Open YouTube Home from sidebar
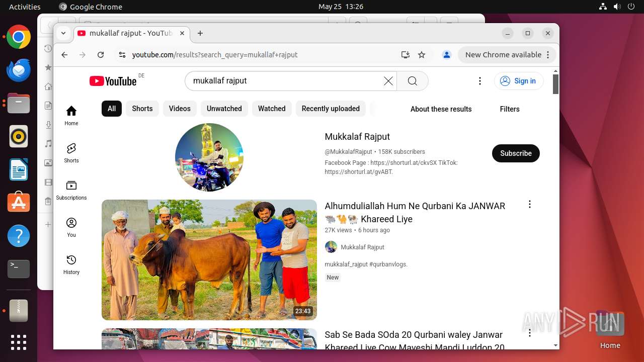The width and height of the screenshot is (644, 362). (71, 116)
